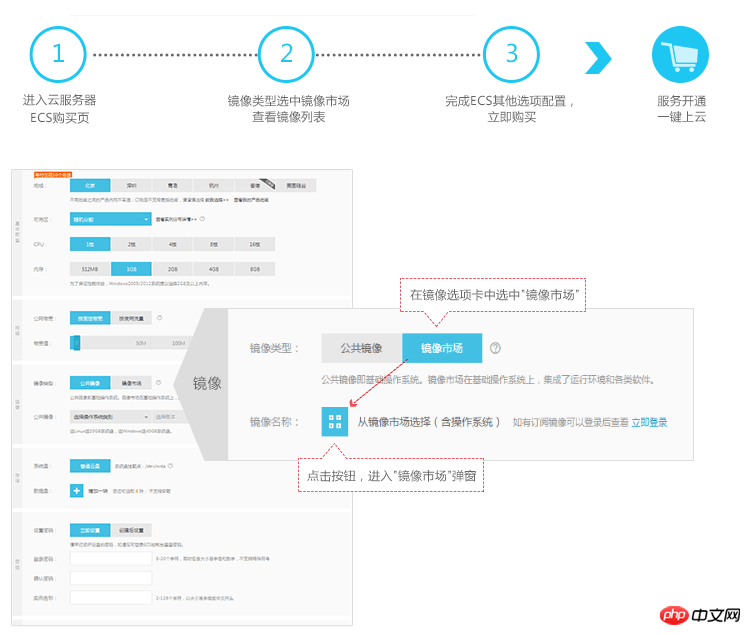Select the 1核 CPU option
Image resolution: width=751 pixels, height=635 pixels.
pyautogui.click(x=90, y=244)
